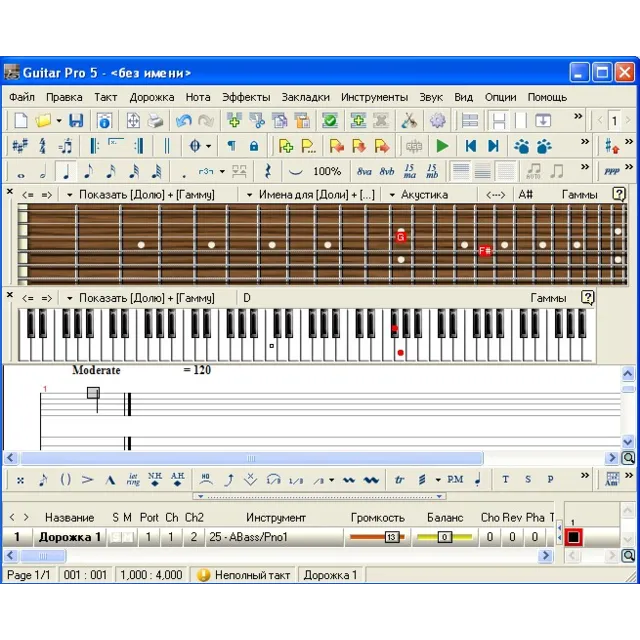Screen dimensions: 640x640
Task: Toggle artificial harmonic A.H. effect
Action: 177,479
